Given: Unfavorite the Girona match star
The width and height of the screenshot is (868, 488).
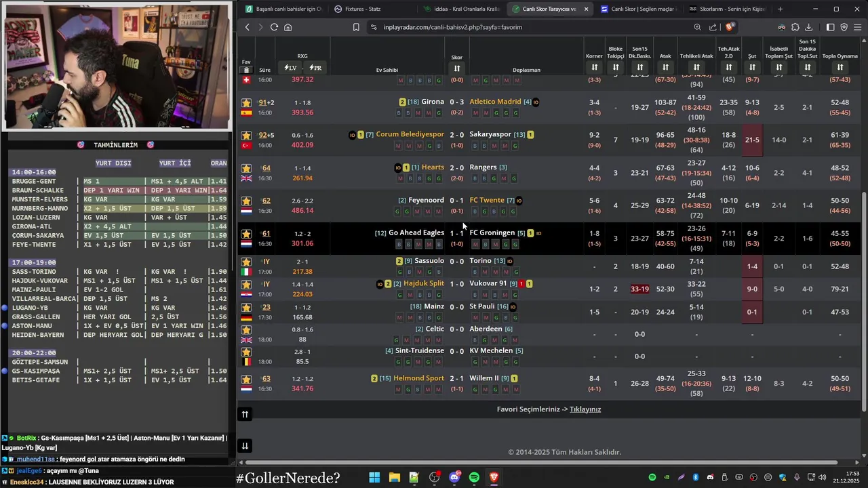Looking at the screenshot, I should click(246, 103).
